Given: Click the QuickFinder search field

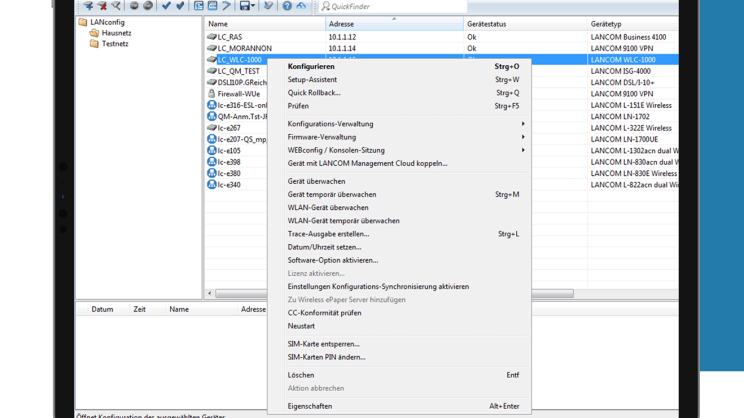Looking at the screenshot, I should point(392,6).
